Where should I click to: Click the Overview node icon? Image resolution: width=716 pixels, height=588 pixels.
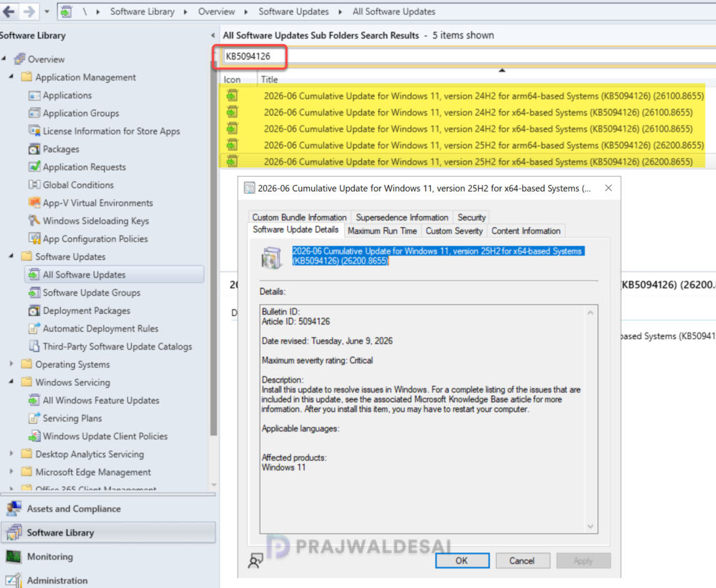pyautogui.click(x=20, y=59)
